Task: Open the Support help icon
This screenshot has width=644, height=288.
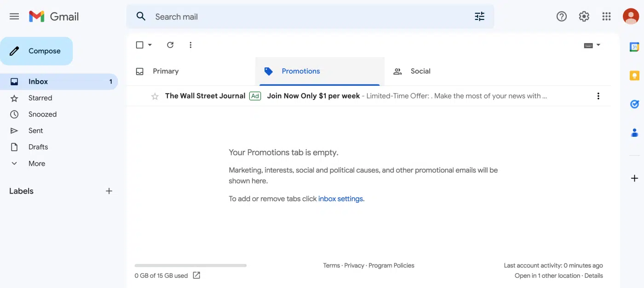Action: pos(561,17)
